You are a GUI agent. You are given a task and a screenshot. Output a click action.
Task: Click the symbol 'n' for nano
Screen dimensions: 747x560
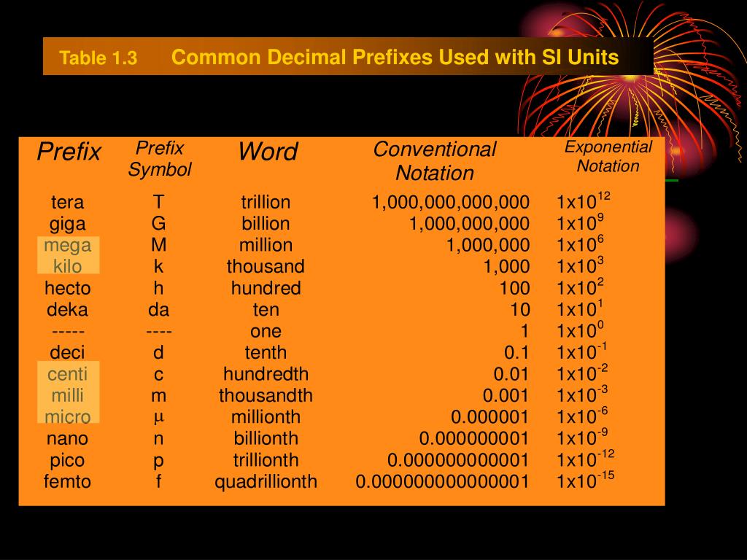(x=158, y=439)
